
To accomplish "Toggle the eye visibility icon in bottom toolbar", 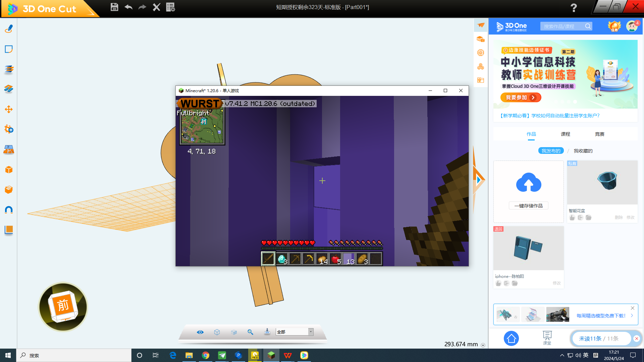I will tap(200, 332).
